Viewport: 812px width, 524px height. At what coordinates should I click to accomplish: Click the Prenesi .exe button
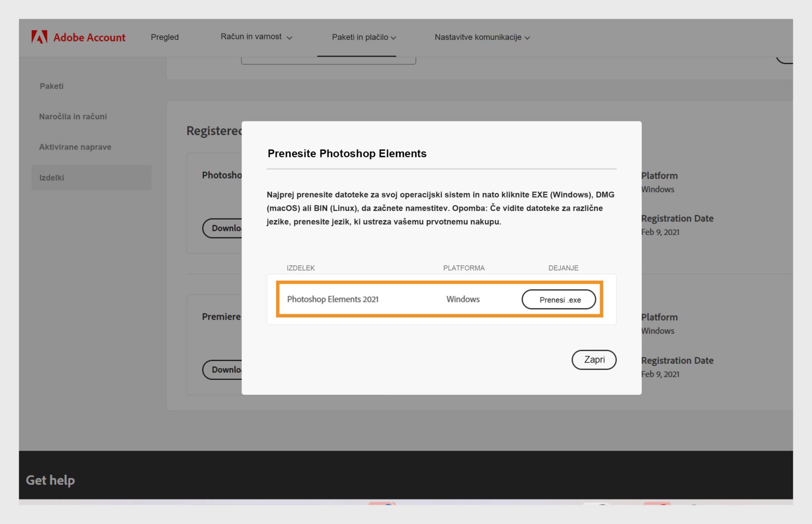coord(558,299)
